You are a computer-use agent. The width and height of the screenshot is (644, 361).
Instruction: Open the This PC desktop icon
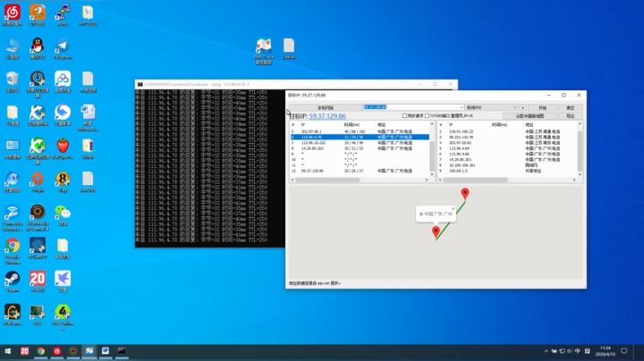point(13,48)
